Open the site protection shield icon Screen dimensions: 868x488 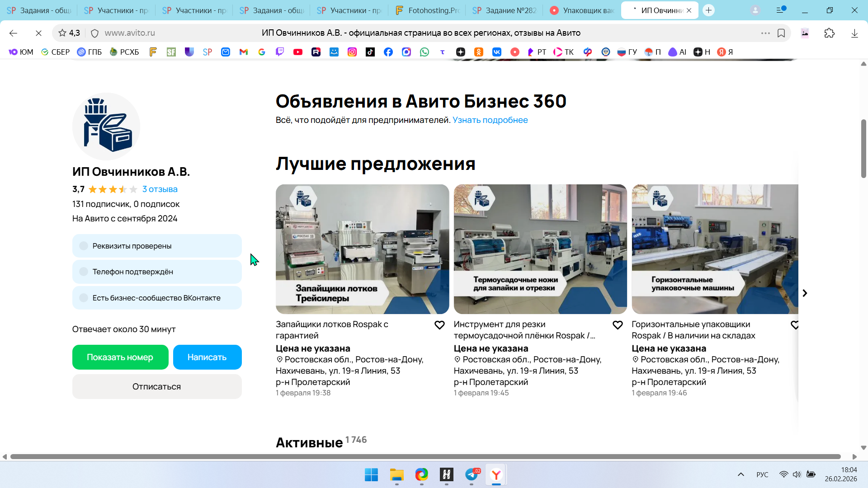point(94,33)
